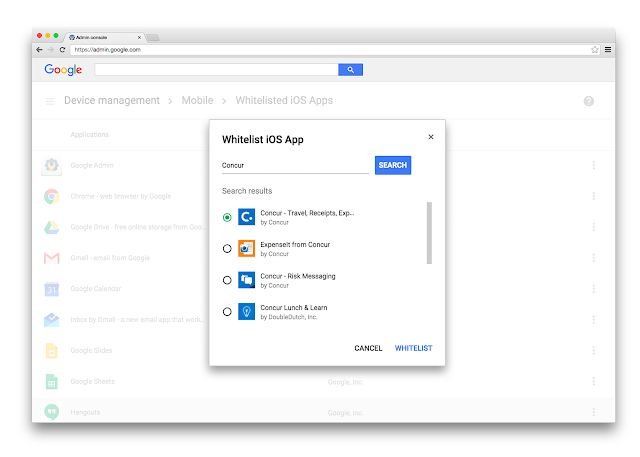Go to Mobile breadcrumb
Image resolution: width=640 pixels, height=457 pixels.
click(197, 100)
